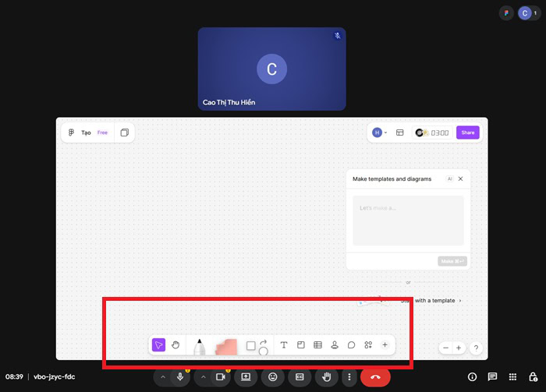Choose the Table tool in FigJam toolbar

[317, 345]
